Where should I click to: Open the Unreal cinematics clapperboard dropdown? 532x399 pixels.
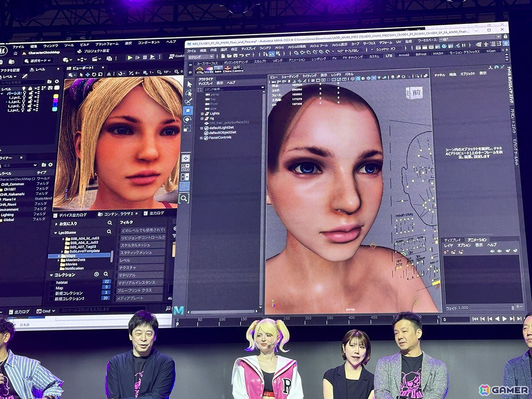[x=96, y=59]
